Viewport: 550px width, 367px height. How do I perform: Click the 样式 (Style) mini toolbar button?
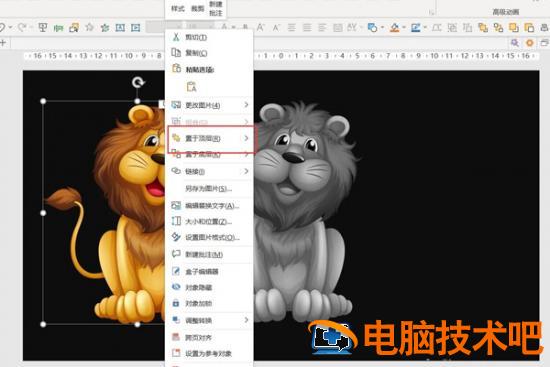[178, 8]
